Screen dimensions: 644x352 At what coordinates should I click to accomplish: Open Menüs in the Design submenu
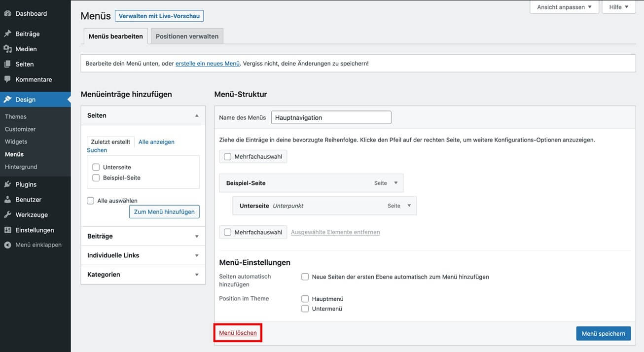click(14, 154)
